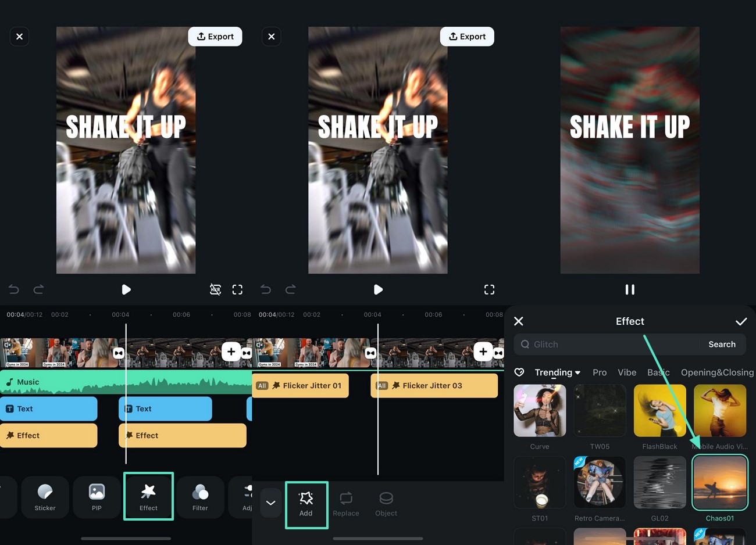Replace the selected effect
This screenshot has width=756, height=545.
(x=346, y=504)
